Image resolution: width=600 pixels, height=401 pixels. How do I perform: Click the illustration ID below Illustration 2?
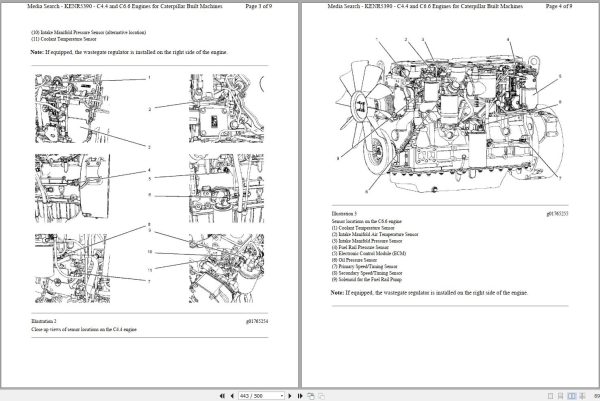[x=257, y=321]
